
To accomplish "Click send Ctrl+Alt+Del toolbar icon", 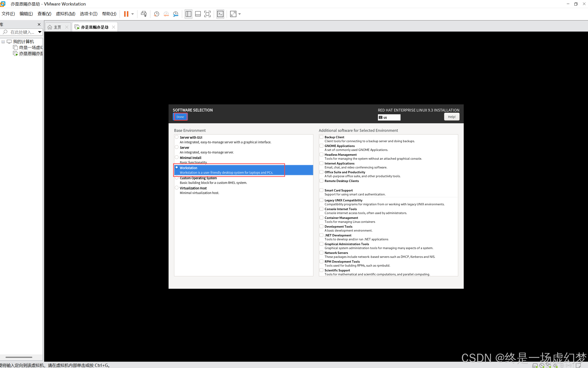I will (144, 14).
